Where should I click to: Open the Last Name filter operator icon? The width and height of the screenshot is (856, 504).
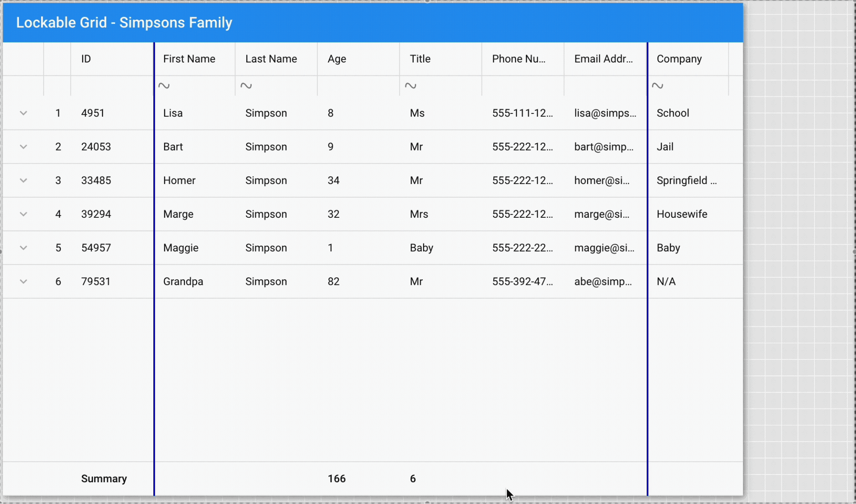pyautogui.click(x=246, y=86)
